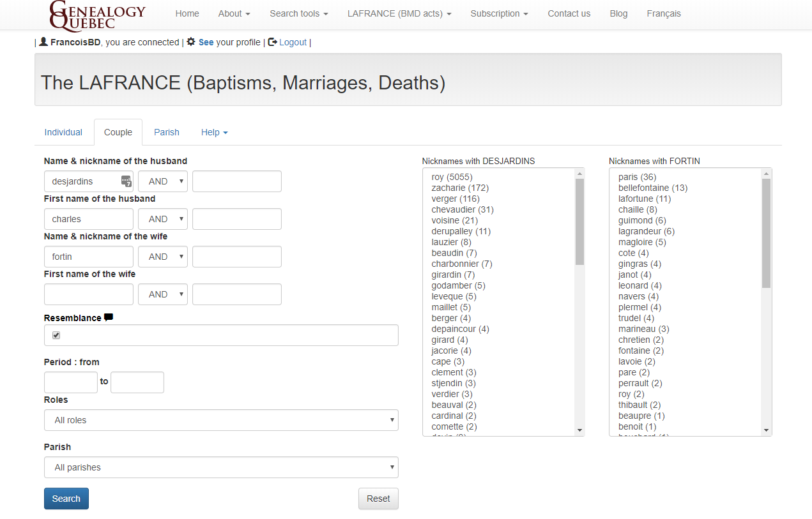812x519 pixels.
Task: Open the Subscription menu
Action: 500,13
